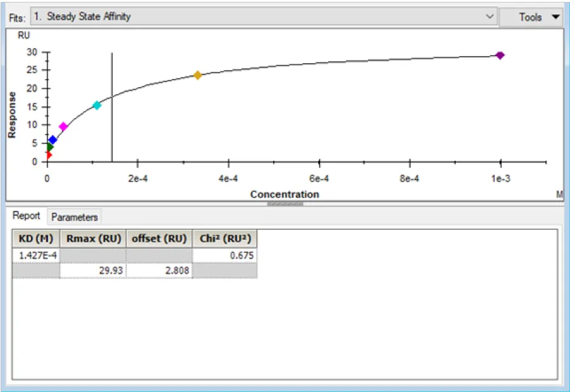Select the cyan data point marker

coord(97,105)
